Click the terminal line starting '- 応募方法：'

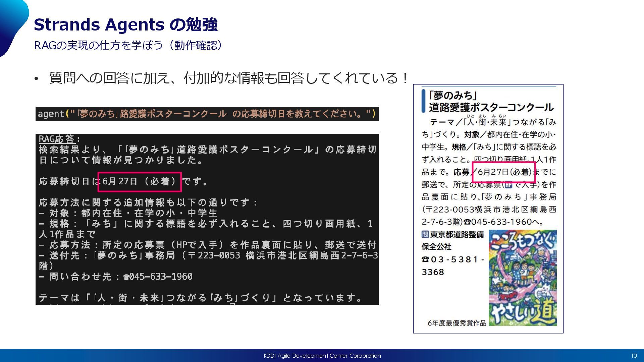(208, 245)
